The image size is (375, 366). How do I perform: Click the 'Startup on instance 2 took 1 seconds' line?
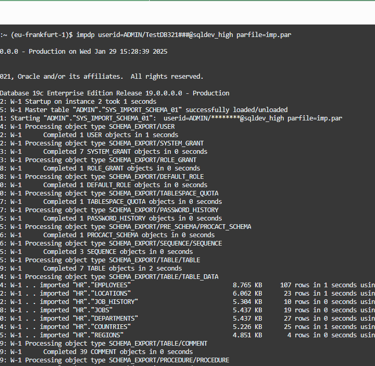point(78,101)
